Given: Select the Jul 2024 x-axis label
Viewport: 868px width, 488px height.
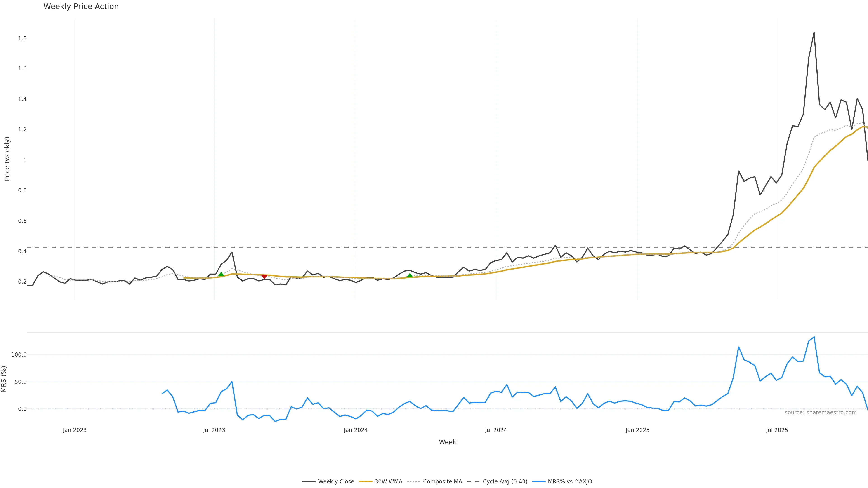Looking at the screenshot, I should pyautogui.click(x=496, y=430).
